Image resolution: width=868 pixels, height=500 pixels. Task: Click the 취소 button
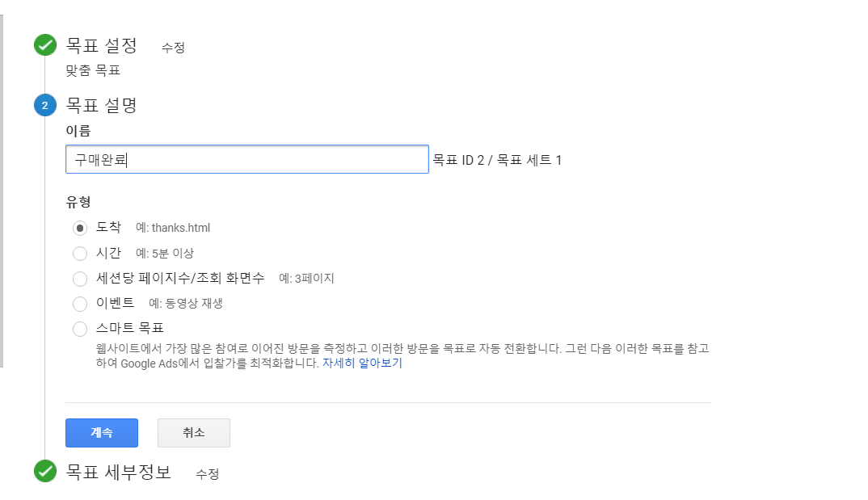click(x=194, y=432)
